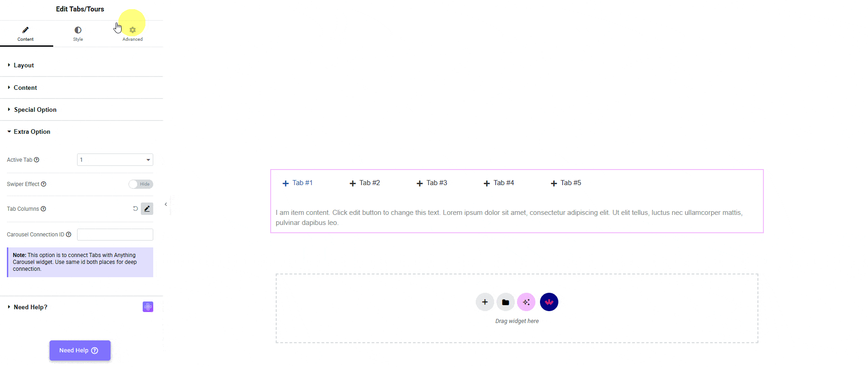Viewport: 868px width, 367px height.
Task: Click the plus icon before Tab #4
Action: click(487, 183)
